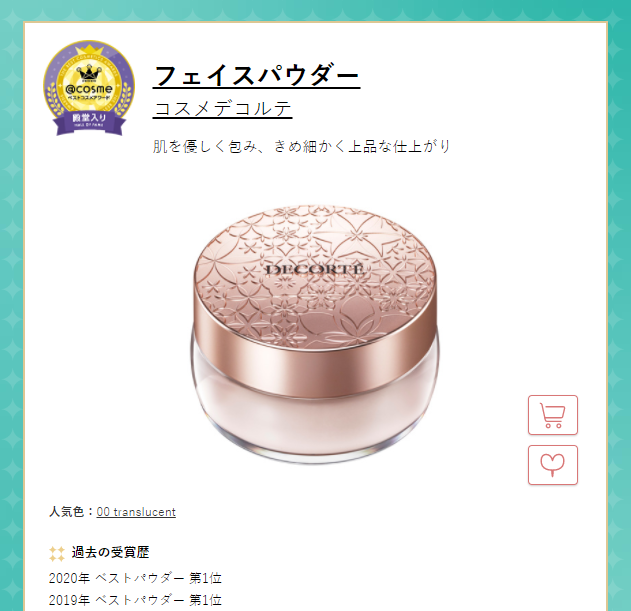The image size is (631, 611).
Task: Click the product description text 肌を優しく包み
Action: [x=301, y=147]
